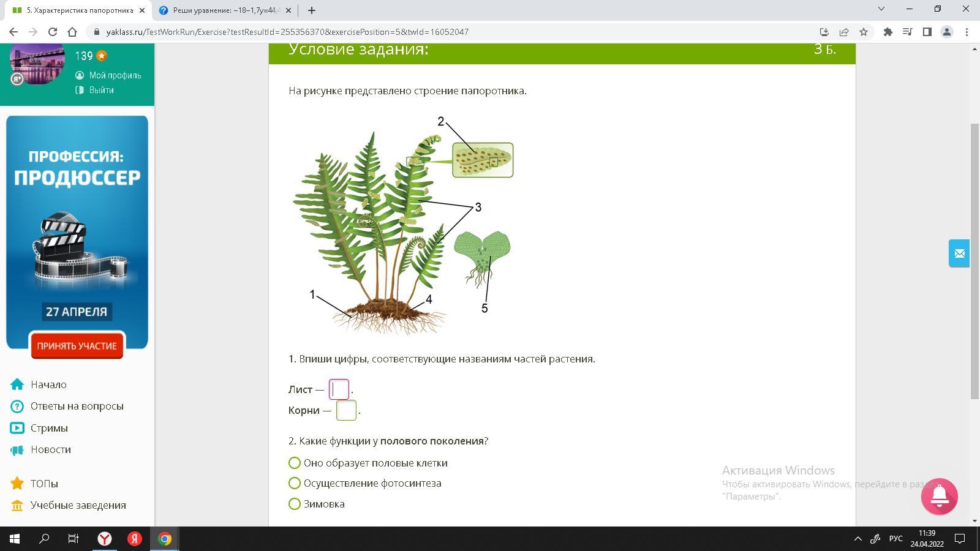
Task: Share this page via address bar icon
Action: point(844,32)
